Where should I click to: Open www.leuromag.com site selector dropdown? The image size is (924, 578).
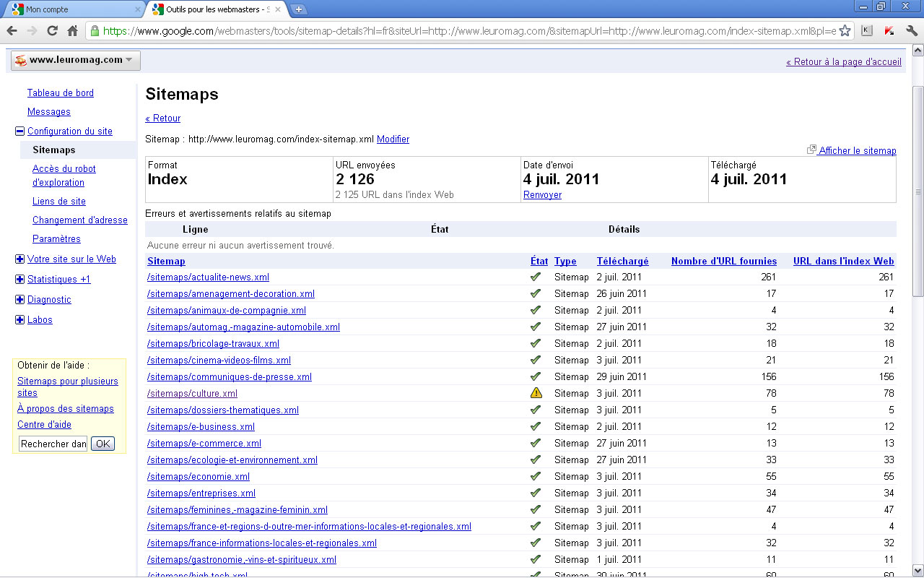click(x=76, y=61)
